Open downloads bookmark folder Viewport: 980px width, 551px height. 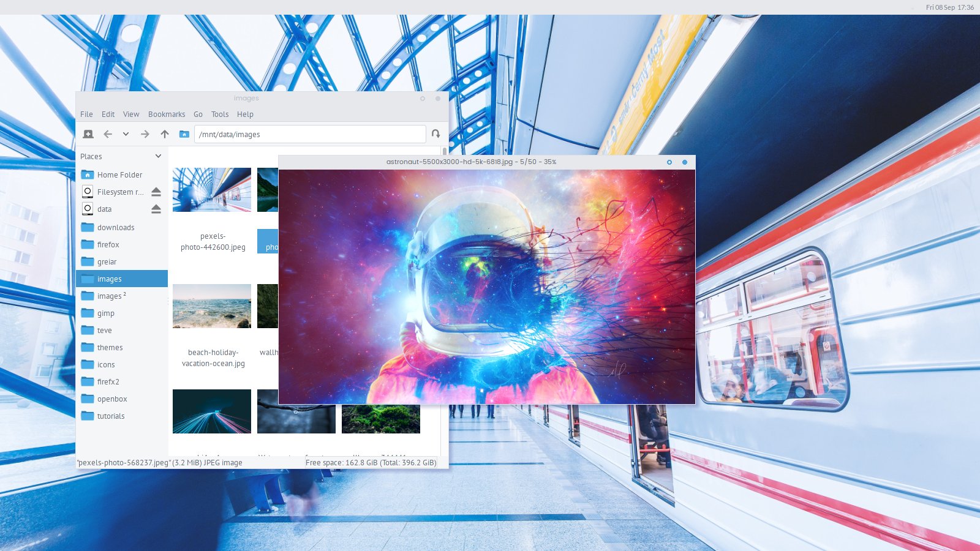122,228
